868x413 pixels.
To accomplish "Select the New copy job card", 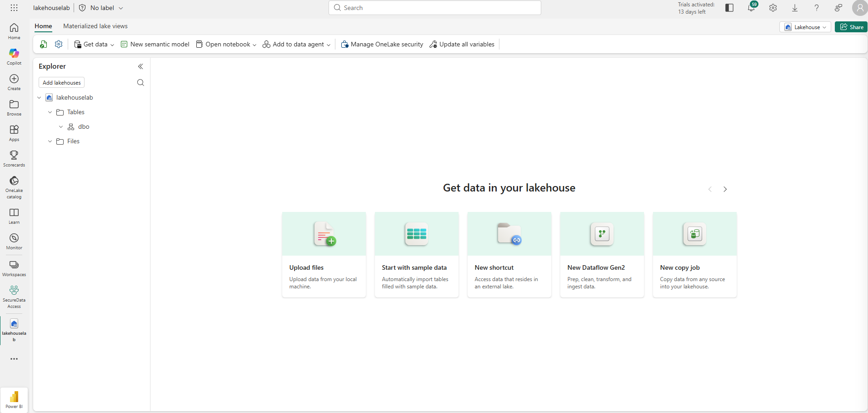I will pyautogui.click(x=695, y=255).
